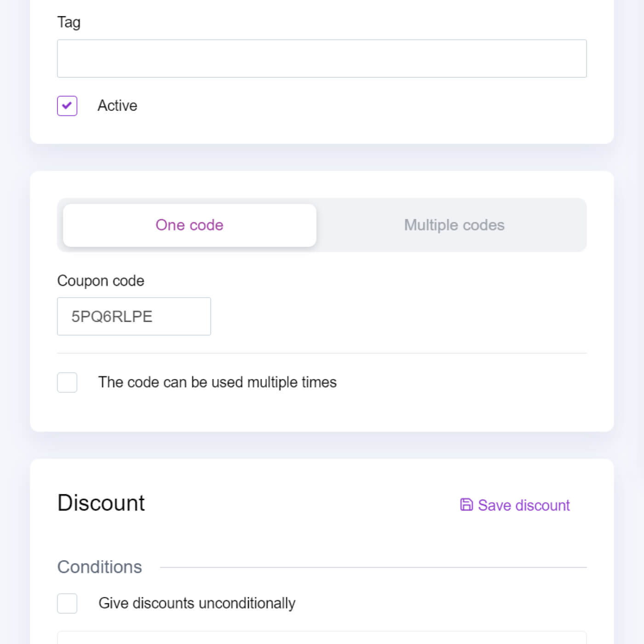Click the multiple times usage label text
Screen dimensions: 644x644
[x=217, y=382]
